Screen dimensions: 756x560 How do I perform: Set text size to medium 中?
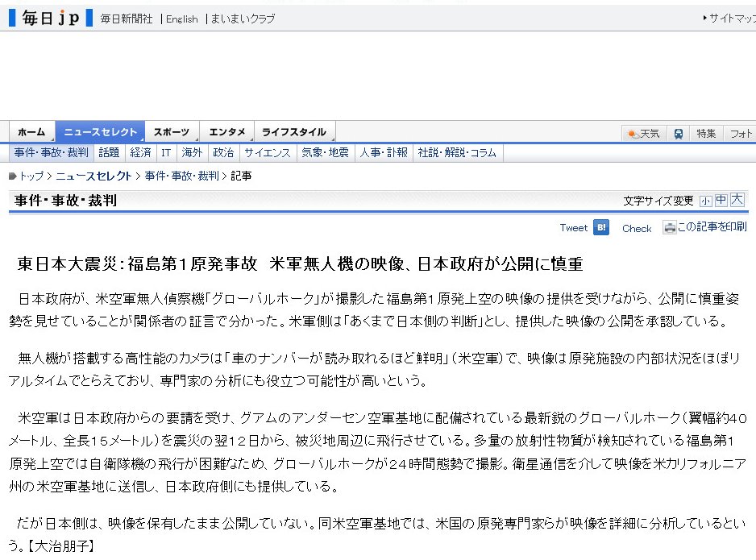[721, 200]
